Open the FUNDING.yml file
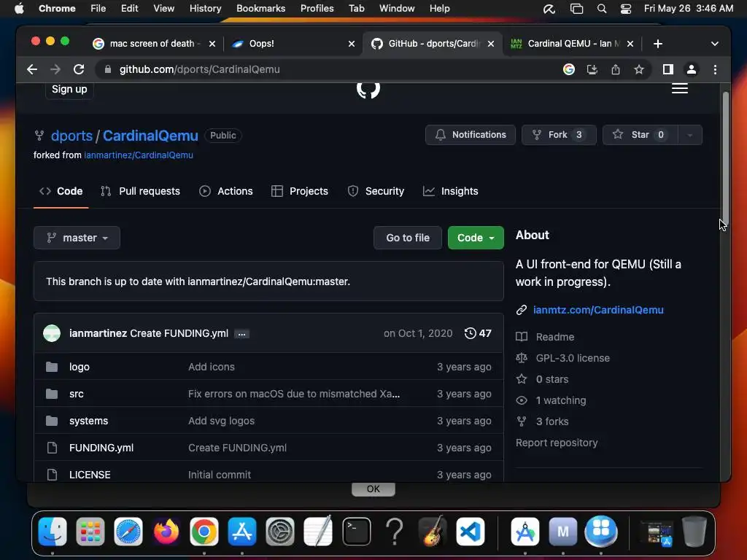 [101, 448]
